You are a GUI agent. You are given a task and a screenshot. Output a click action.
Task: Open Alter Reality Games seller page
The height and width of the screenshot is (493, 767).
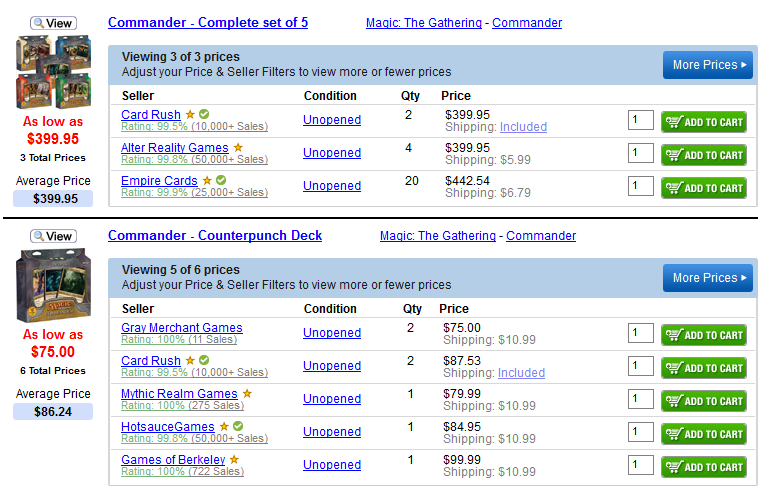(175, 148)
